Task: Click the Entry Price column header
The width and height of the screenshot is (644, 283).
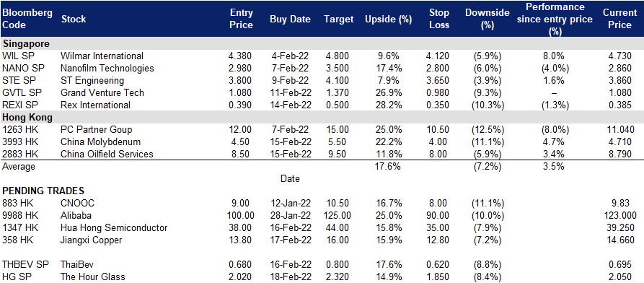Action: point(241,19)
